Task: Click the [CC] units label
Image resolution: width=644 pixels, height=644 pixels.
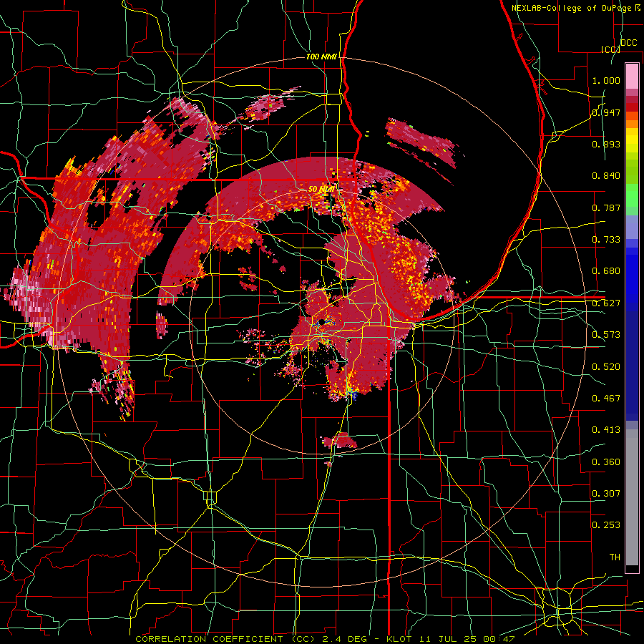Action: coord(610,49)
